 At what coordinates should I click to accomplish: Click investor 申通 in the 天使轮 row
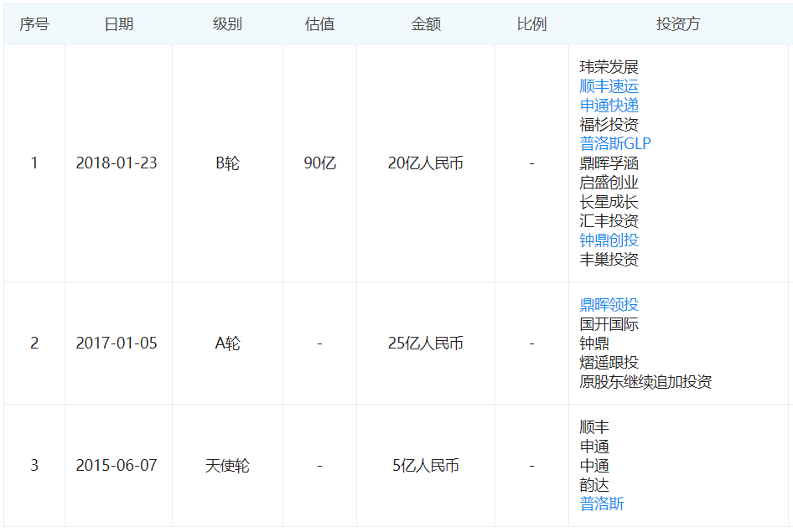594,446
